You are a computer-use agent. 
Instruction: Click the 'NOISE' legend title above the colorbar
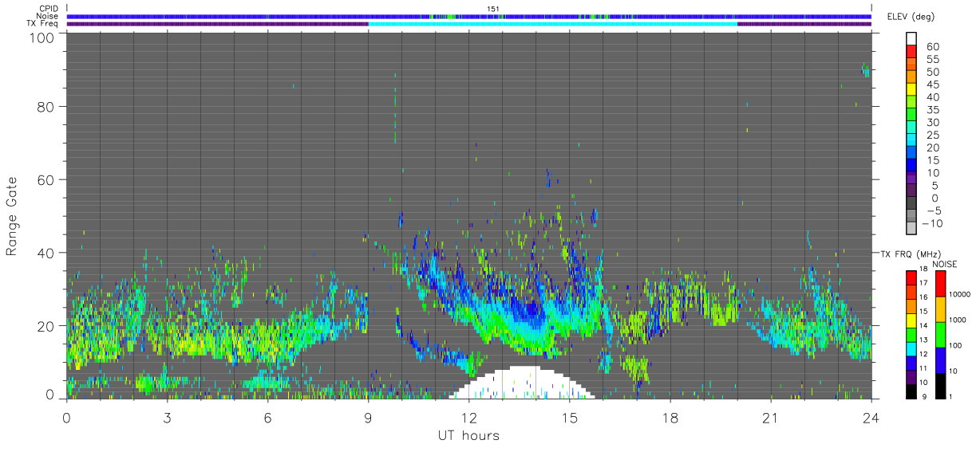coord(945,263)
